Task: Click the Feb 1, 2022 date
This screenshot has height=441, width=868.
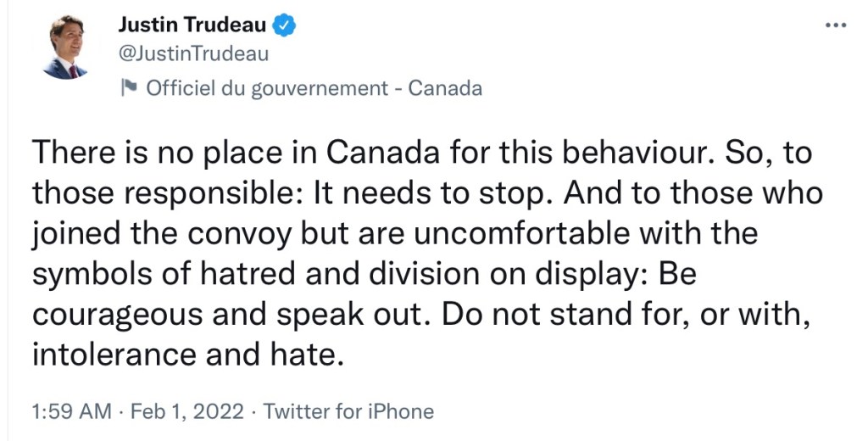Action: point(186,412)
